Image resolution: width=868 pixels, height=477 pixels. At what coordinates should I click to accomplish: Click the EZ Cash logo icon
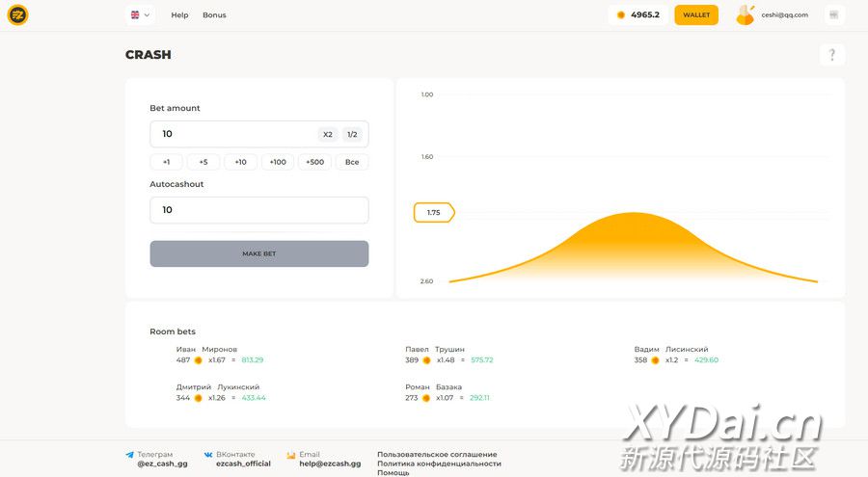[x=17, y=15]
